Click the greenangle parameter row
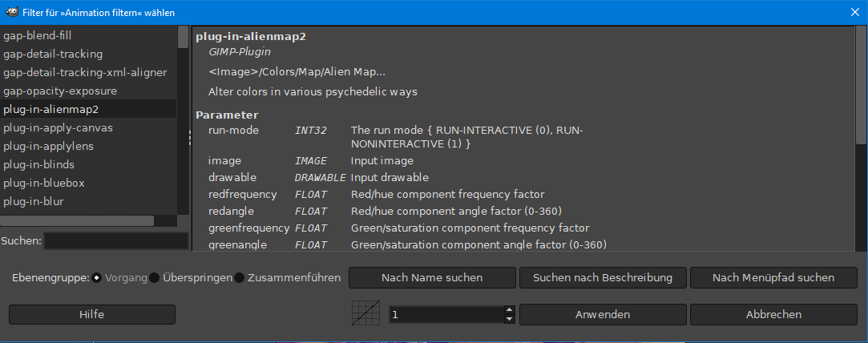The width and height of the screenshot is (868, 343). point(407,244)
